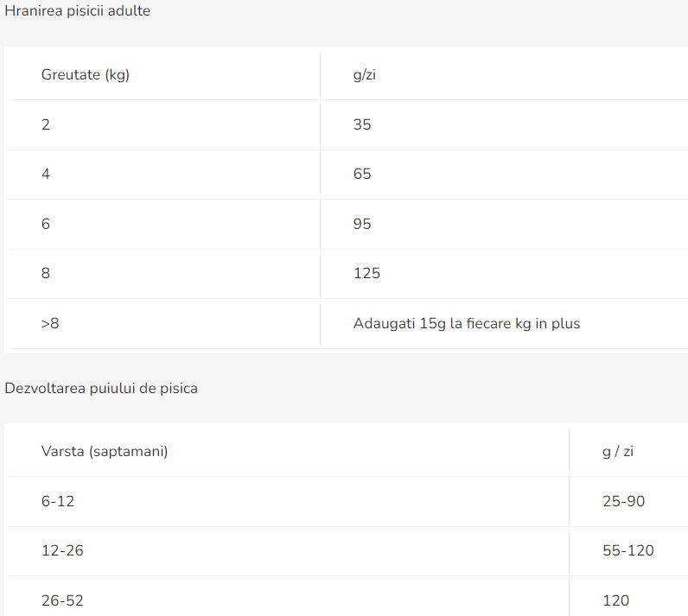Click the 95 grams per day cell
Screen dimensions: 688x616
362,224
